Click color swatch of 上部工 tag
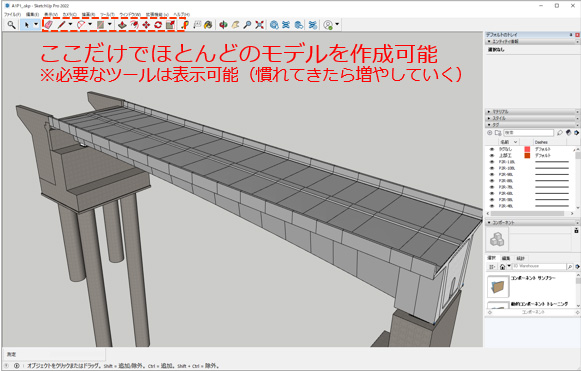The image size is (581, 371). point(527,156)
